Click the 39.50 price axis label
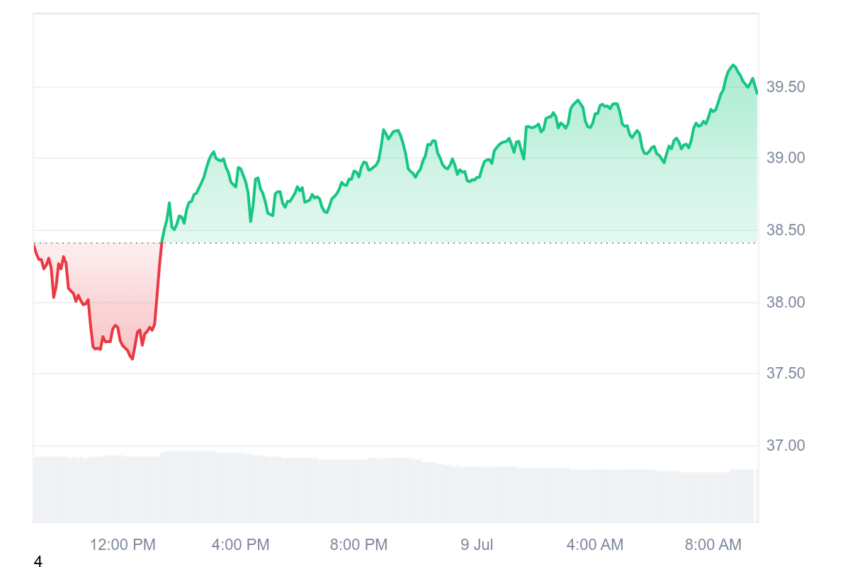Viewport: 850px width, 567px height. coord(785,87)
